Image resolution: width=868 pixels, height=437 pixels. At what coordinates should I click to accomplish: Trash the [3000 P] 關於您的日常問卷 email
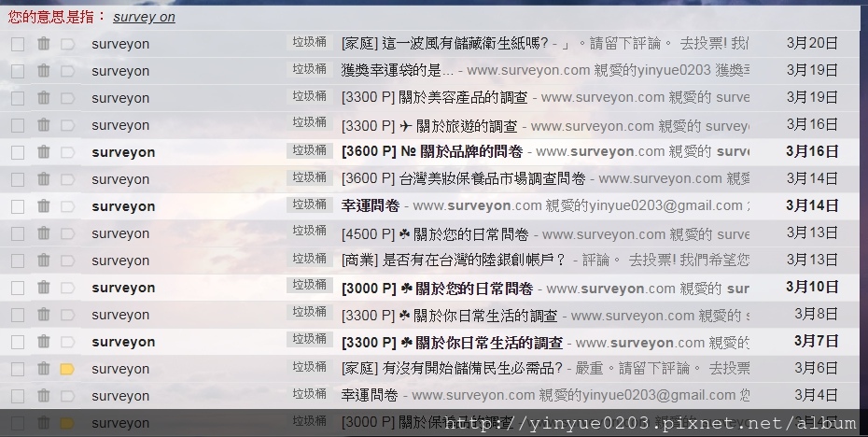[x=44, y=288]
